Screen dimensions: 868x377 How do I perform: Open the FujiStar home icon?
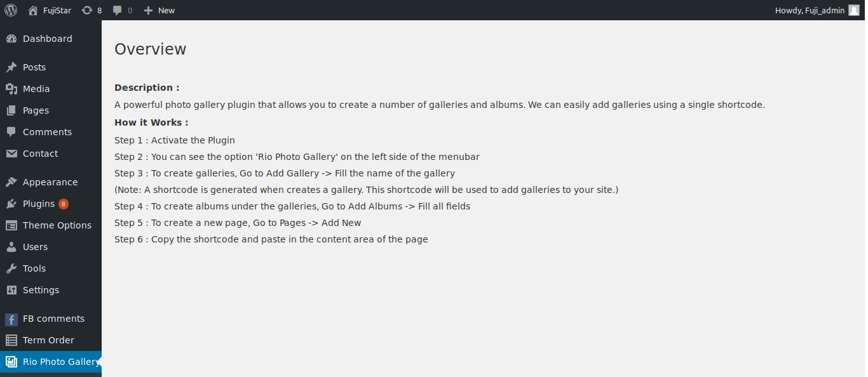[x=33, y=10]
